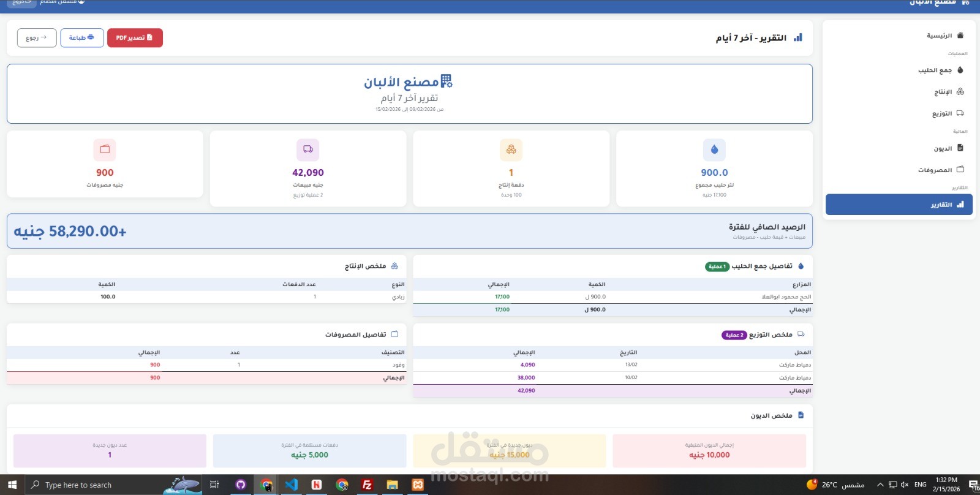Click زبادي in the production summary table
The width and height of the screenshot is (980, 495).
[x=398, y=297]
